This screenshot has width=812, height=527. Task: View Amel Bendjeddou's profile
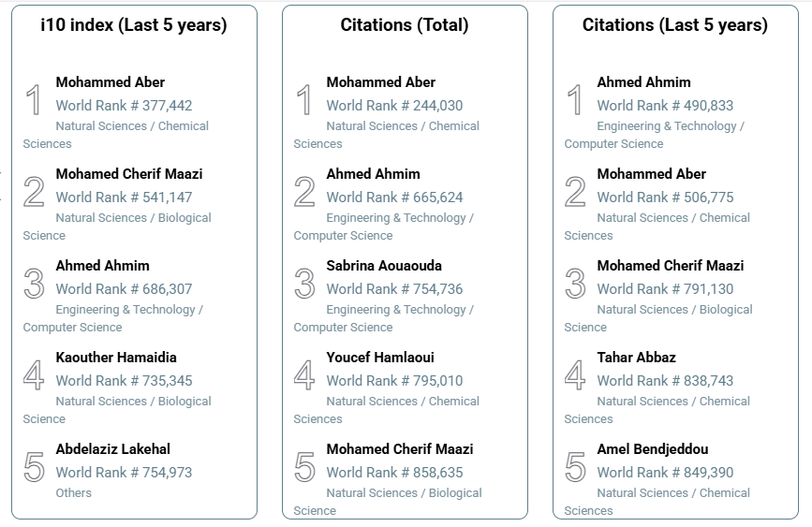(652, 449)
